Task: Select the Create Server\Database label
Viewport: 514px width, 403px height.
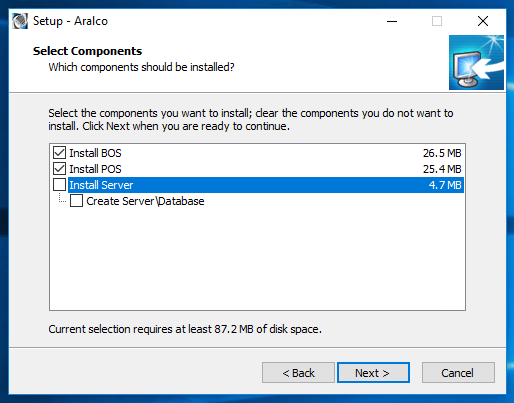Action: (x=145, y=201)
